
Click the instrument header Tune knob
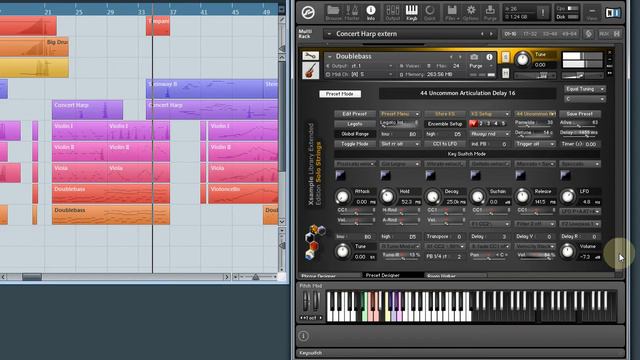tap(522, 60)
